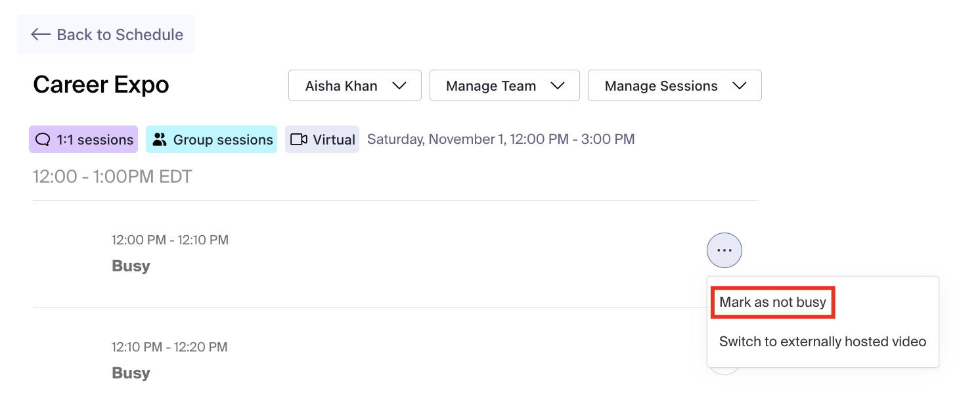Click the Busy label under 12:00 PM slot
The height and width of the screenshot is (406, 980).
(131, 266)
